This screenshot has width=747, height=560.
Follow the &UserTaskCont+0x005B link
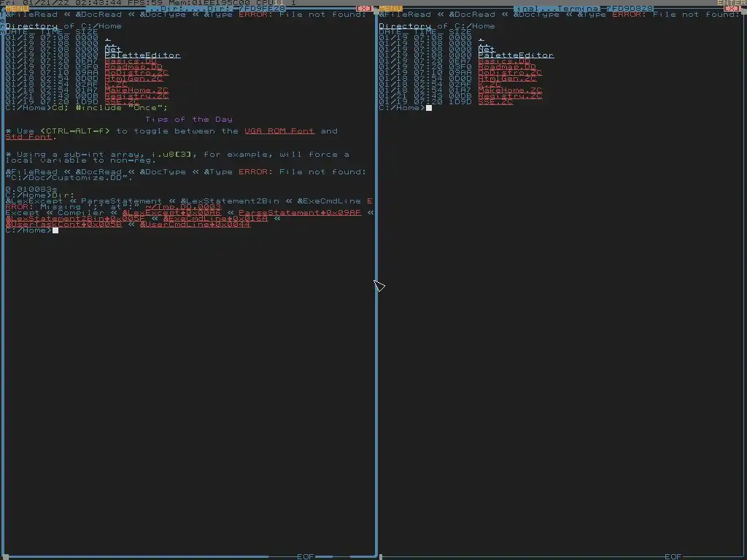point(64,225)
